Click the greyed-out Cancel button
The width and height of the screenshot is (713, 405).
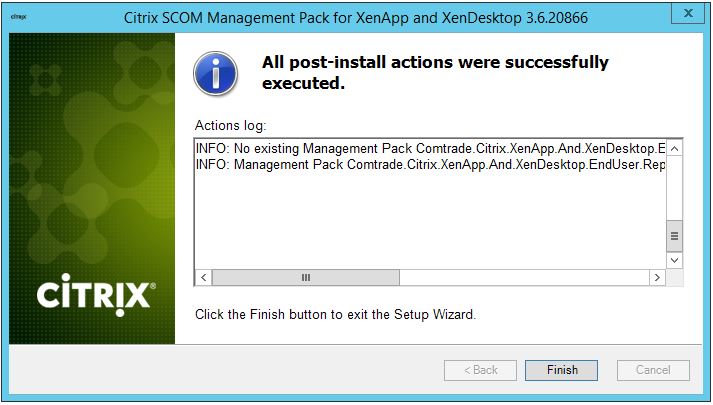(653, 370)
